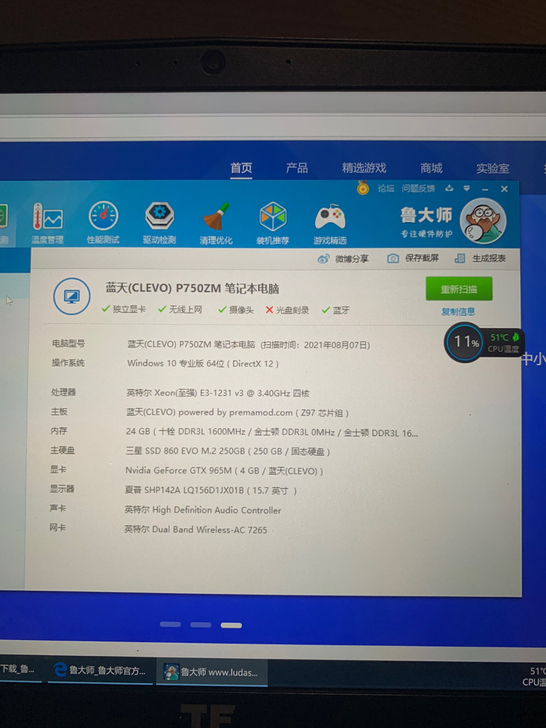Screen dimensions: 546x728
Task: Click the 无线上网 feature label
Action: coord(185,309)
